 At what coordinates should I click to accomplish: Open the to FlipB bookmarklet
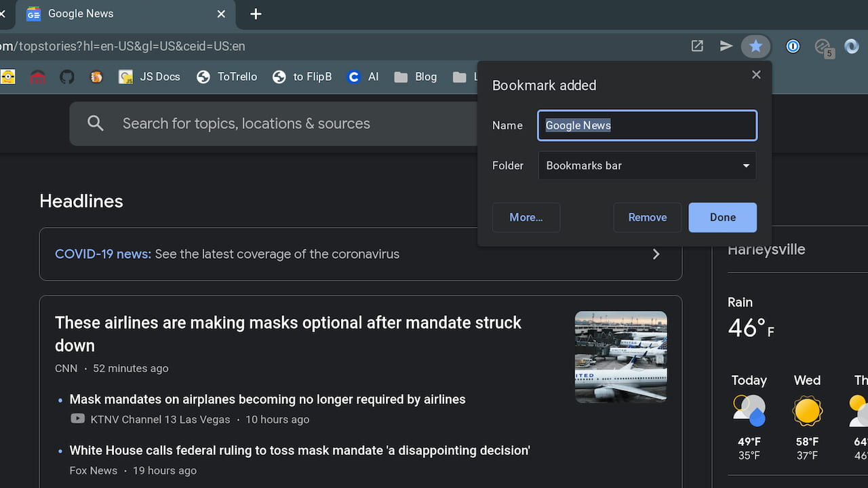(x=302, y=77)
